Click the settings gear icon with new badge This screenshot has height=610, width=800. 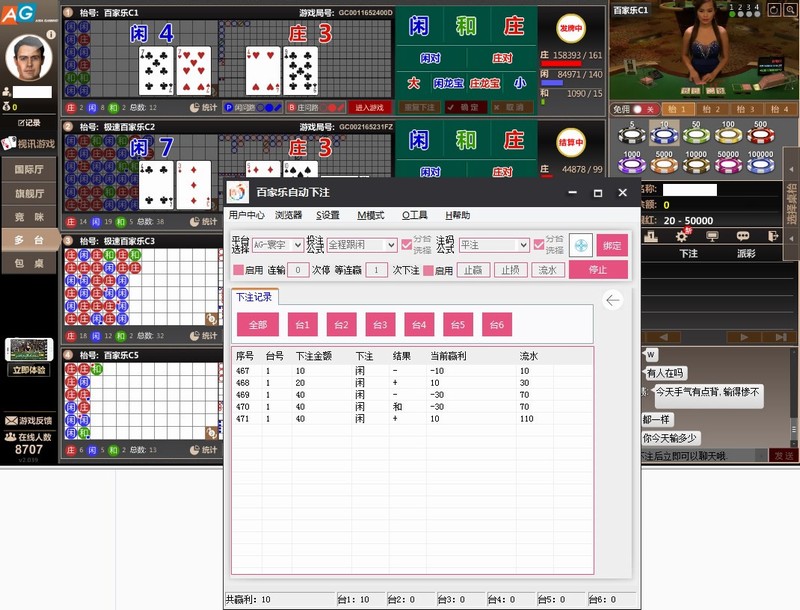click(684, 235)
